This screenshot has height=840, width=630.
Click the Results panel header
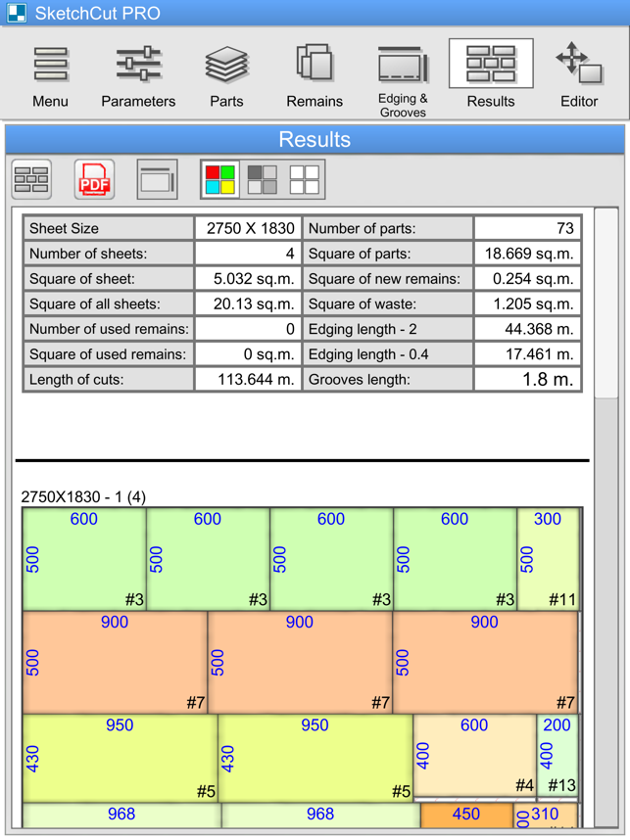(x=315, y=139)
